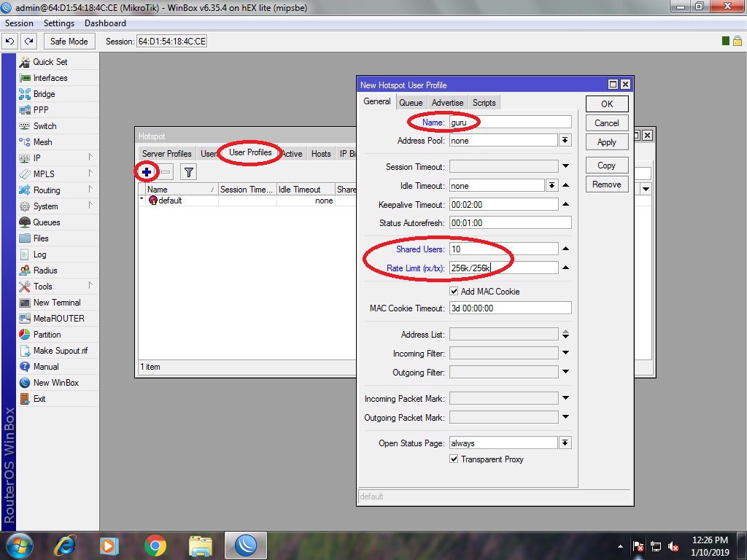Toggle Add MAC Cookie checkbox
The width and height of the screenshot is (747, 560).
[x=454, y=291]
